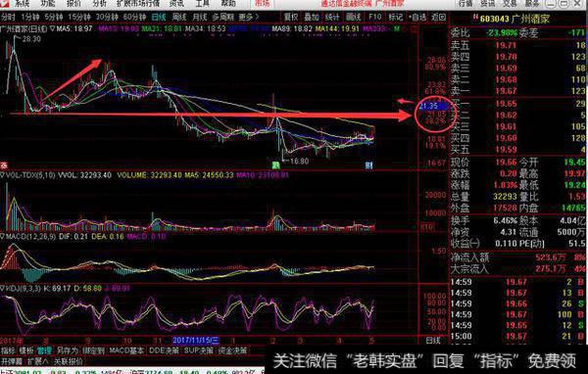Open the 扩展市场行情 menu
The width and height of the screenshot is (588, 374).
pos(138,3)
